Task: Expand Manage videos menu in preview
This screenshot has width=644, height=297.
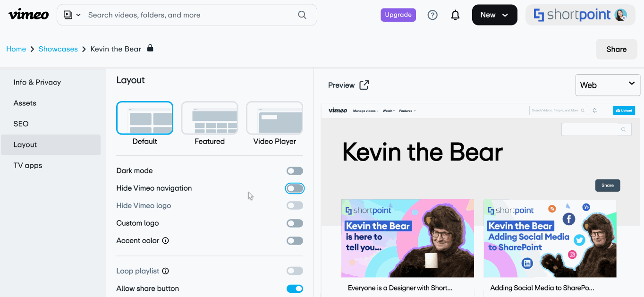Action: coord(365,111)
